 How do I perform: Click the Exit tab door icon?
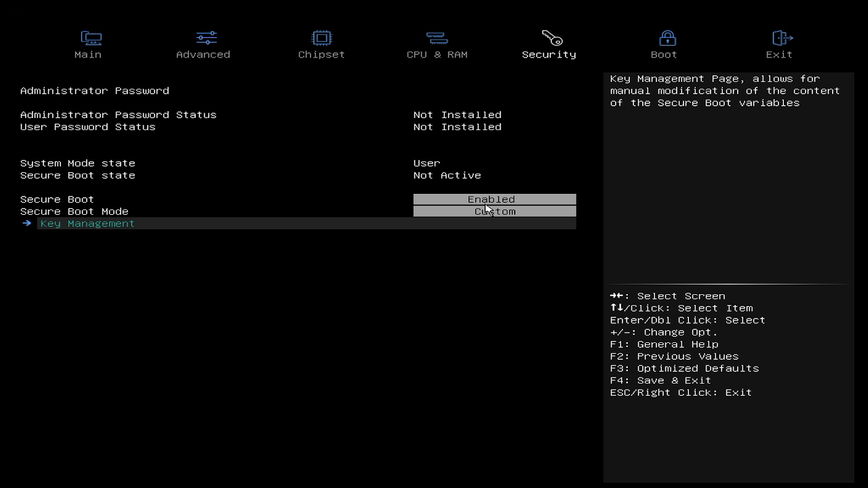[779, 38]
